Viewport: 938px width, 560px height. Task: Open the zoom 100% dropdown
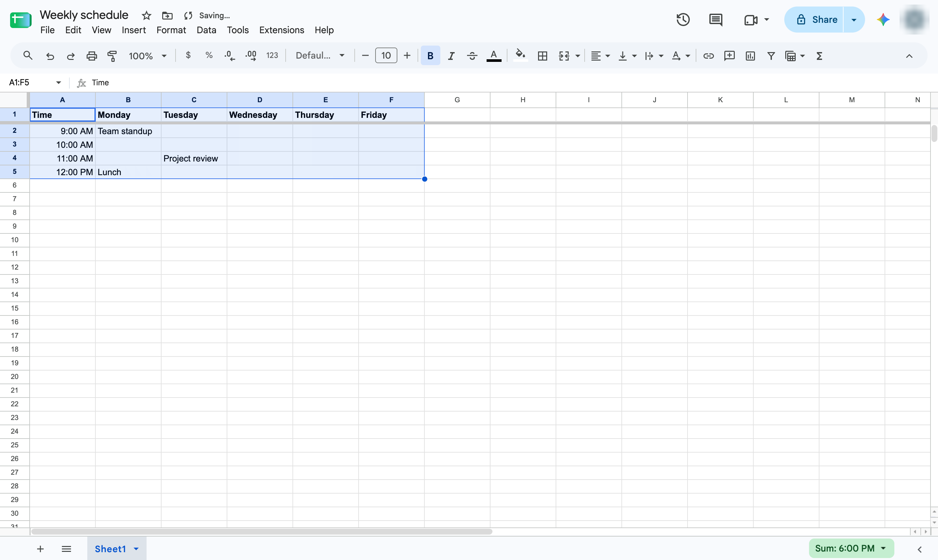[x=148, y=56]
